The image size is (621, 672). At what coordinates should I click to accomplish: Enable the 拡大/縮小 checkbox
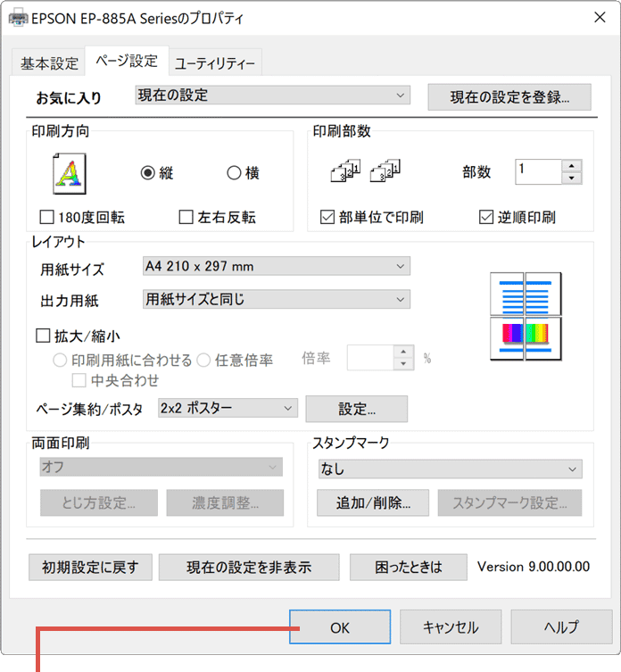click(43, 336)
